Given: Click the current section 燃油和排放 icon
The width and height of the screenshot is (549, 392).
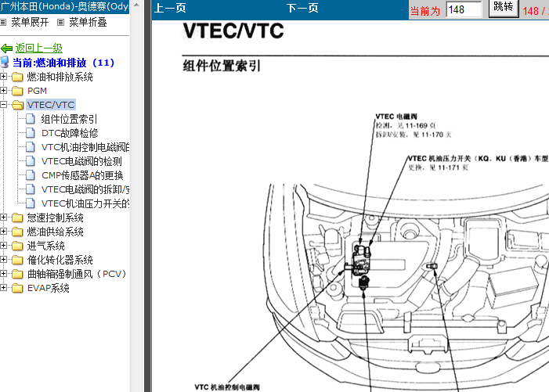Looking at the screenshot, I should tap(5, 63).
